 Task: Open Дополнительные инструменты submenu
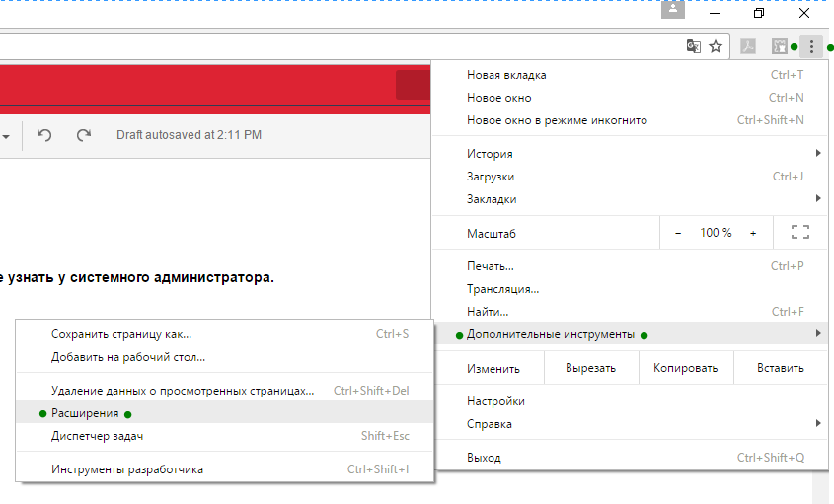(630, 334)
